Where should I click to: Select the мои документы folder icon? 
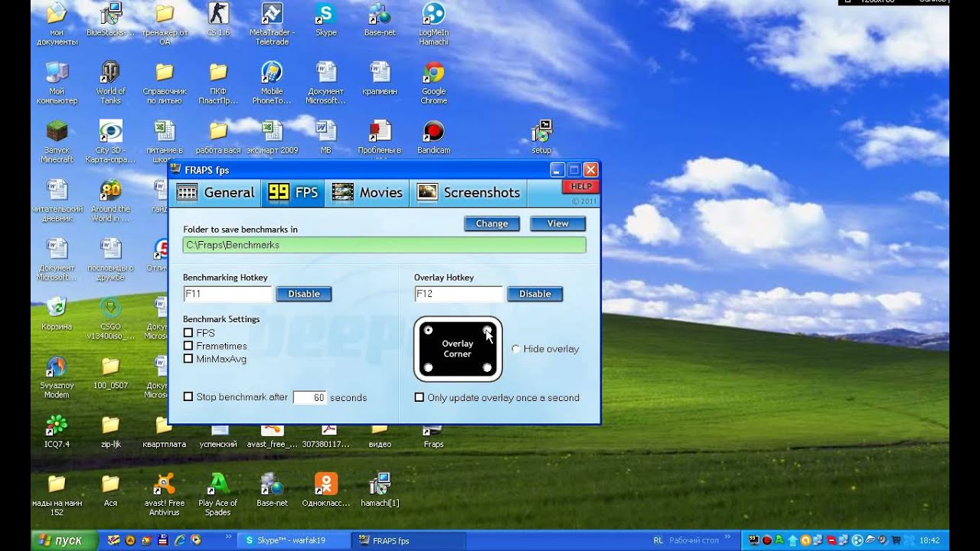(57, 24)
